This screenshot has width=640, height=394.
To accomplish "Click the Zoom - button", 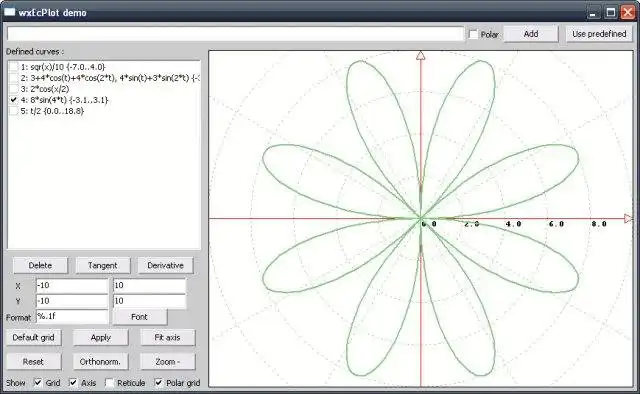I will pos(167,362).
